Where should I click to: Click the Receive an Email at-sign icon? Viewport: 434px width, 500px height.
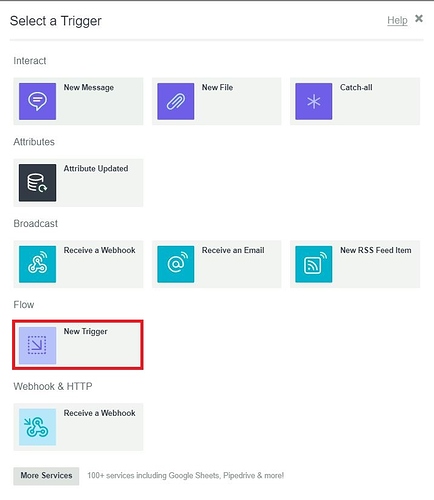[x=176, y=264]
